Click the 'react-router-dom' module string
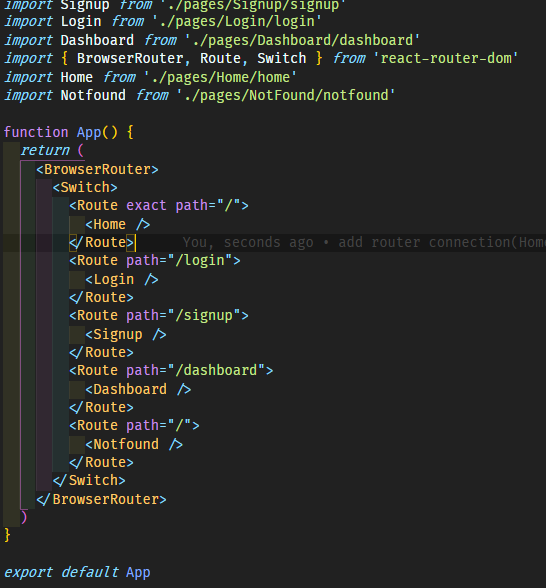Viewport: 546px width, 588px height. coord(446,58)
